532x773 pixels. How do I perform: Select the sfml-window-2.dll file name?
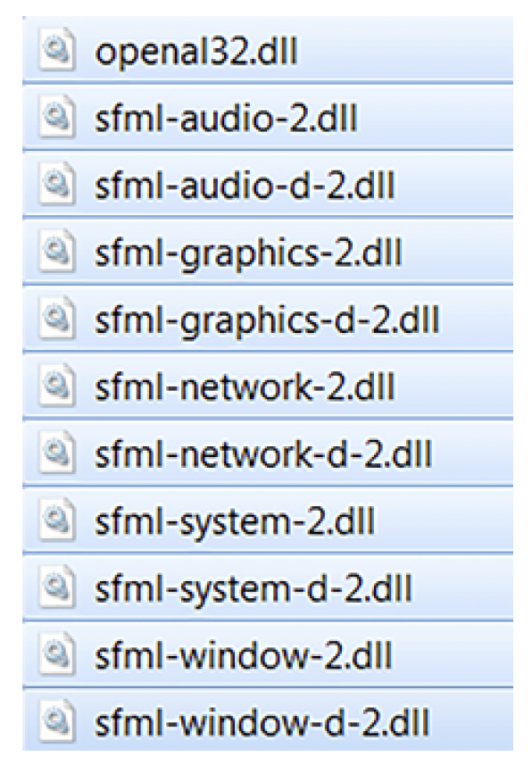tap(244, 656)
